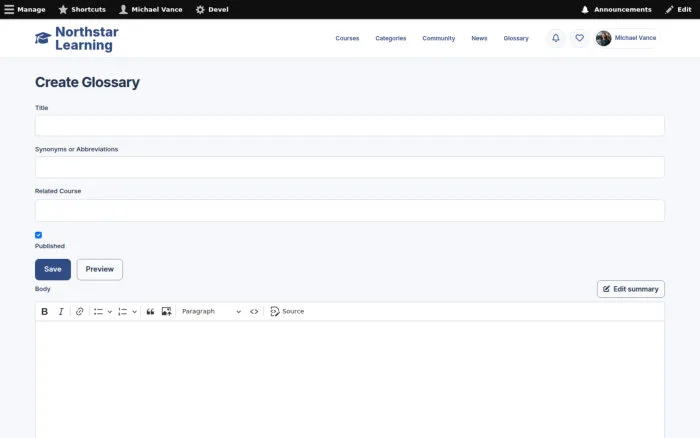Open the Manage hamburger menu
Screen dimensions: 700x438
25,9
